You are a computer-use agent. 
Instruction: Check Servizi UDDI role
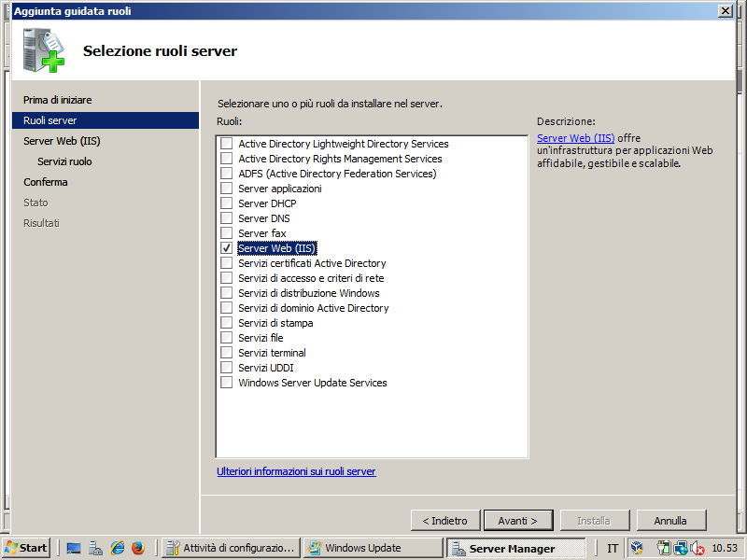point(227,368)
